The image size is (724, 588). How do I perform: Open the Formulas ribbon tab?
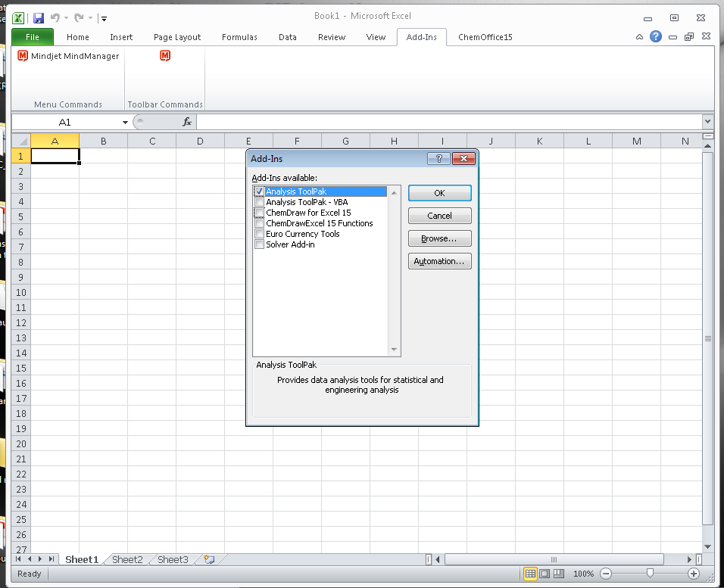239,37
